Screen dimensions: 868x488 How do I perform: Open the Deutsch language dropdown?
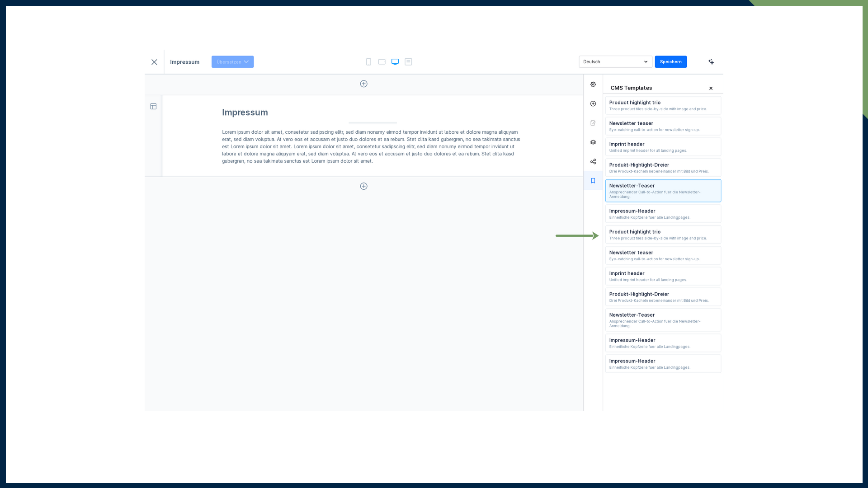click(x=615, y=62)
